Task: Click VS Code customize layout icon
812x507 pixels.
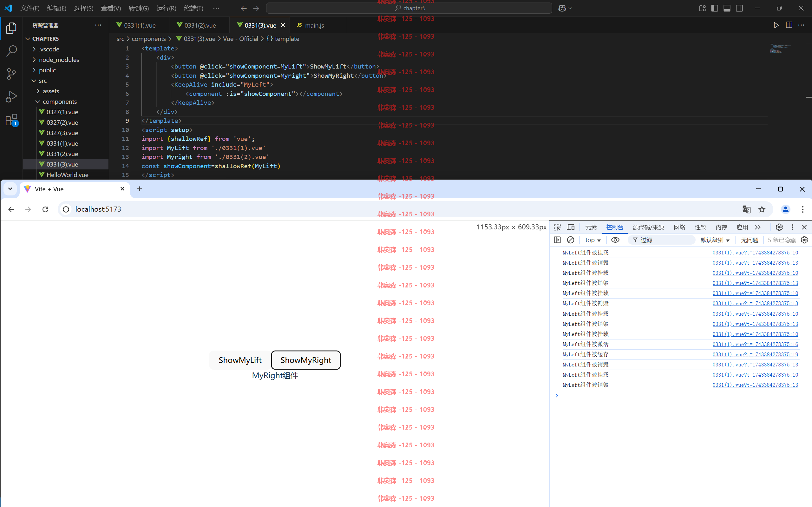Action: (703, 8)
